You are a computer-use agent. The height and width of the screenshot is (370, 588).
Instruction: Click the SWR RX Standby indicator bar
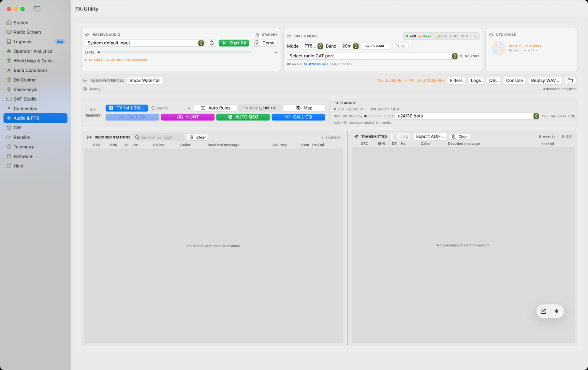(x=372, y=116)
